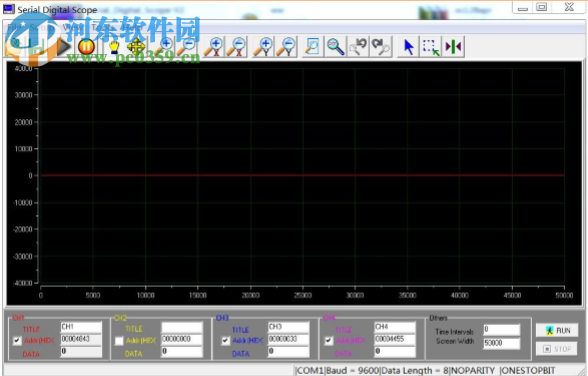Click ONESTOPBIT in the status bar

point(529,371)
